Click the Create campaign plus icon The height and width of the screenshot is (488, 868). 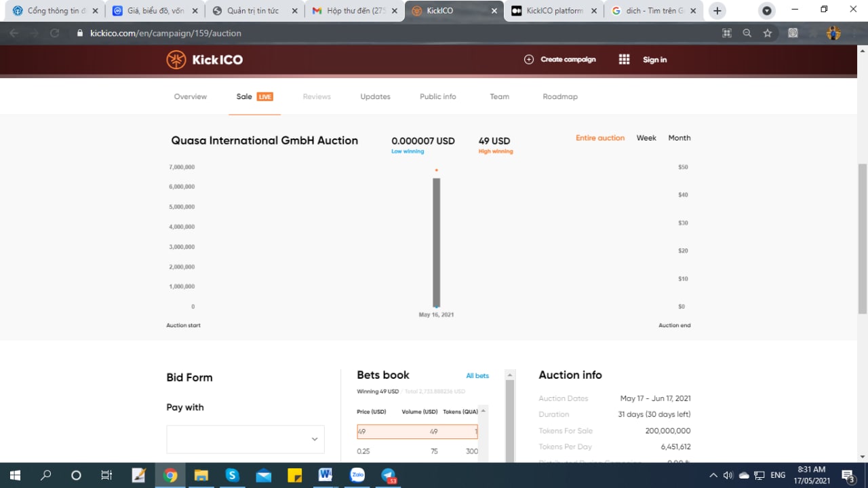click(x=529, y=60)
